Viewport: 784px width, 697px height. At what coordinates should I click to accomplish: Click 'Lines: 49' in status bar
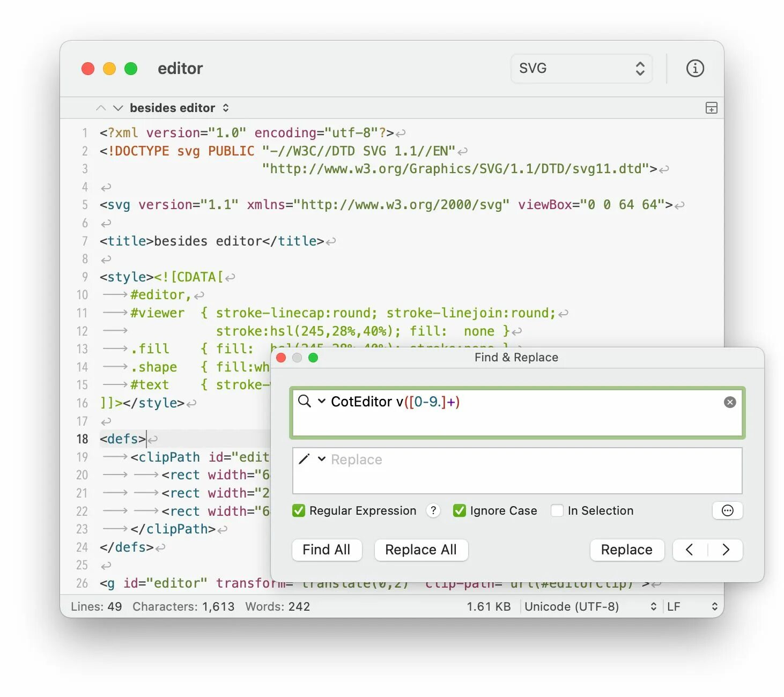coord(97,606)
